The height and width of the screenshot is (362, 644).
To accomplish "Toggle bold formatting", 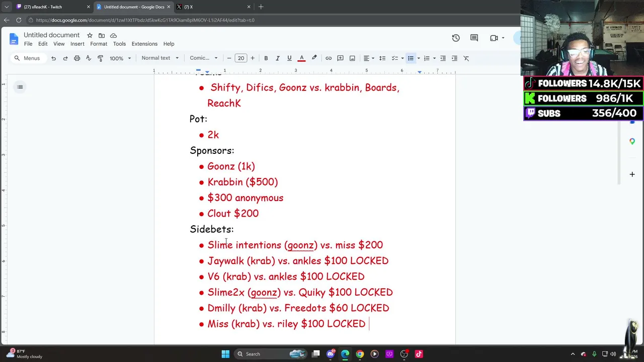I will (x=266, y=58).
